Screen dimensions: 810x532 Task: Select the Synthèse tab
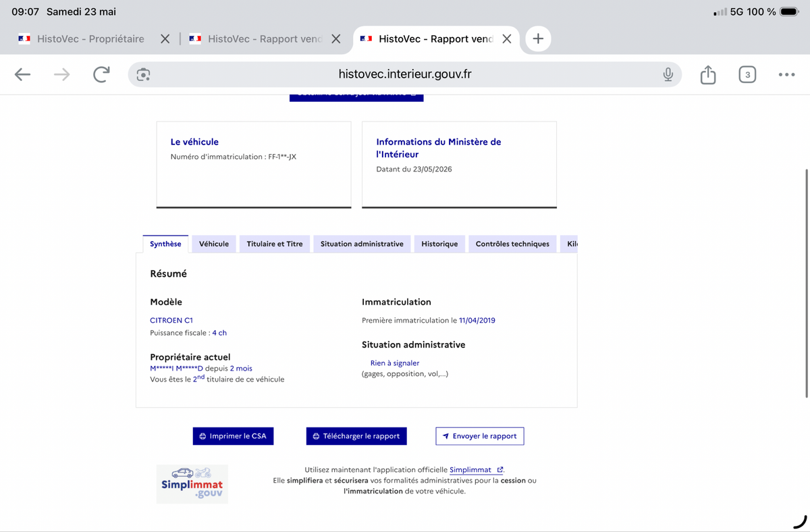point(165,244)
